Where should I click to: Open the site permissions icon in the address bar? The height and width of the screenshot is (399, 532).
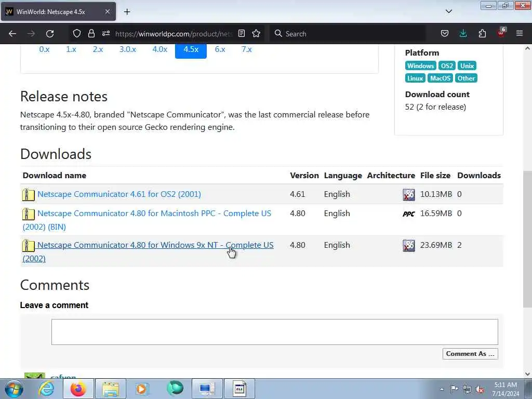point(106,34)
